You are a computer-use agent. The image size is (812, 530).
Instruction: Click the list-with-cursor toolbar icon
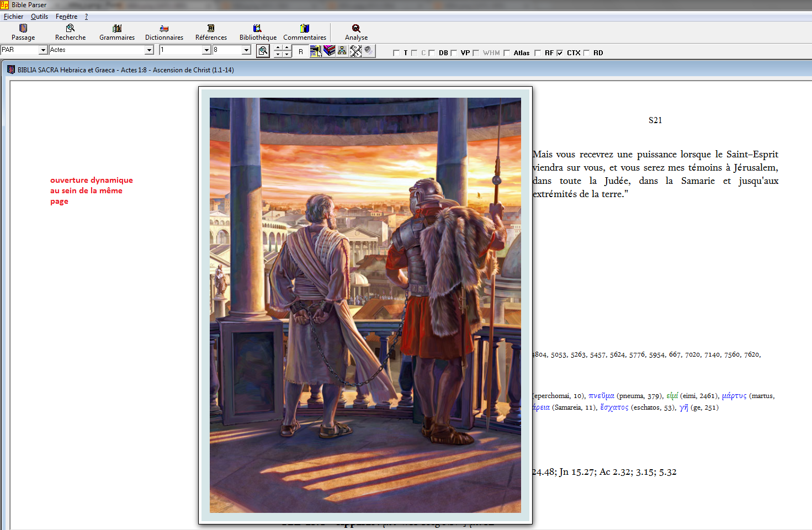point(316,51)
